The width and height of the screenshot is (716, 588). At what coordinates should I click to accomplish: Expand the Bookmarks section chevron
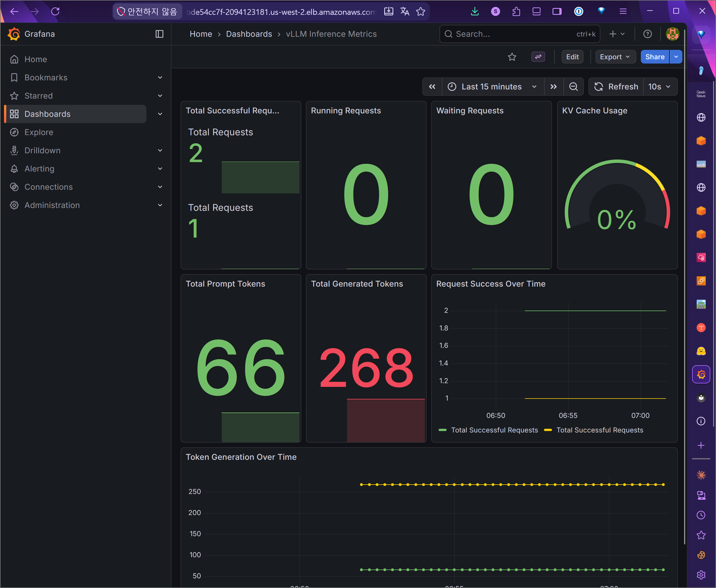point(160,77)
